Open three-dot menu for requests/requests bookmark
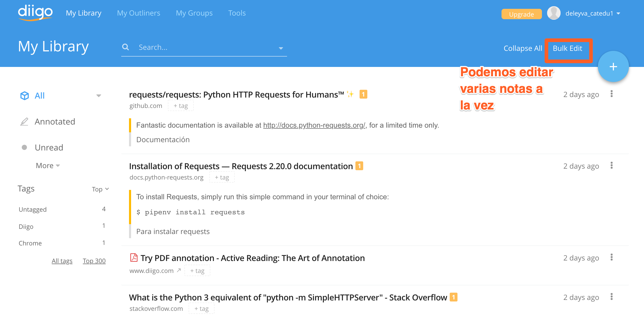 611,94
